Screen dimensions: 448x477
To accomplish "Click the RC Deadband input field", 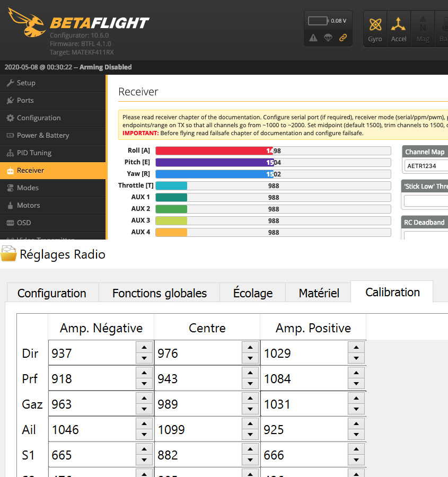I will [426, 236].
